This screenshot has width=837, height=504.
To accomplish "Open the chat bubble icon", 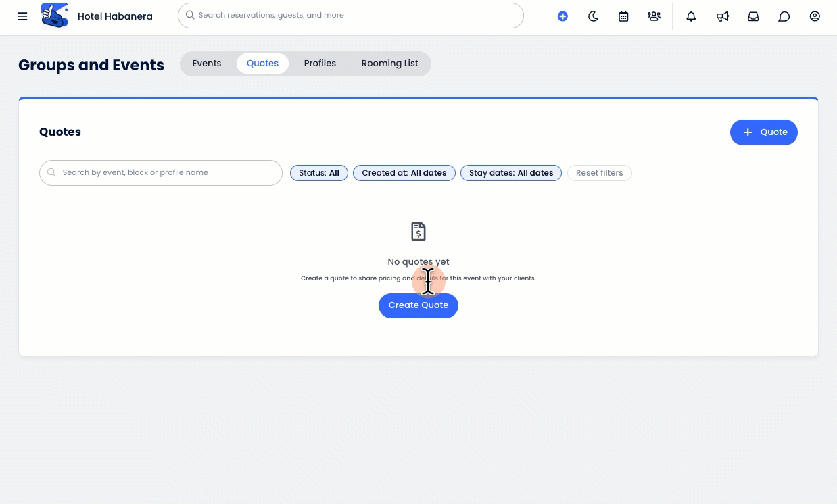I will [x=784, y=16].
